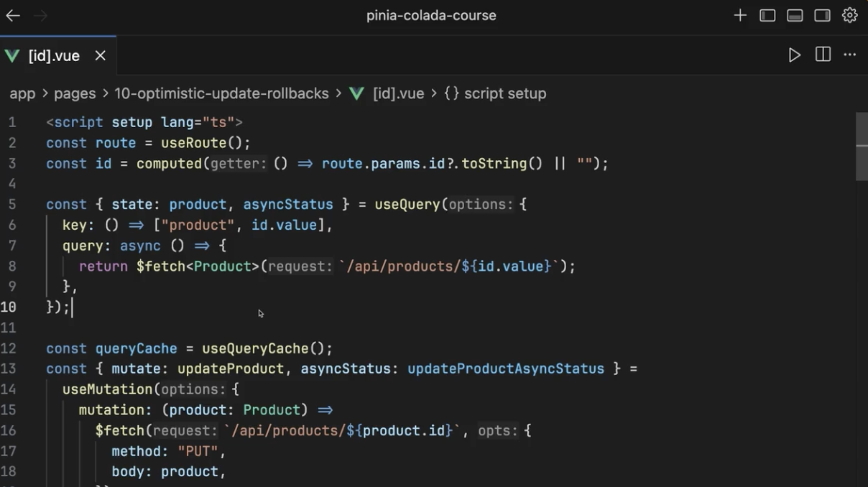This screenshot has width=868, height=487.
Task: Click useQuery on line 5
Action: 407,205
